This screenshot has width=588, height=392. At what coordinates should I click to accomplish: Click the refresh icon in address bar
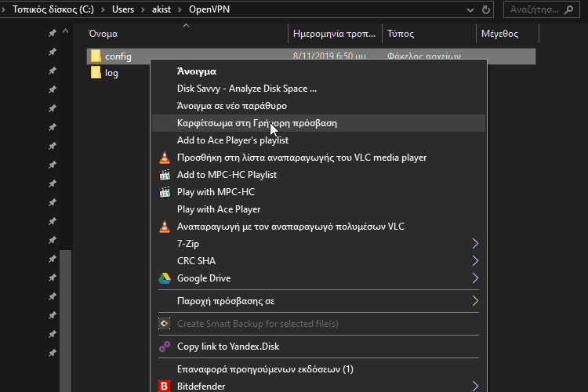click(486, 9)
